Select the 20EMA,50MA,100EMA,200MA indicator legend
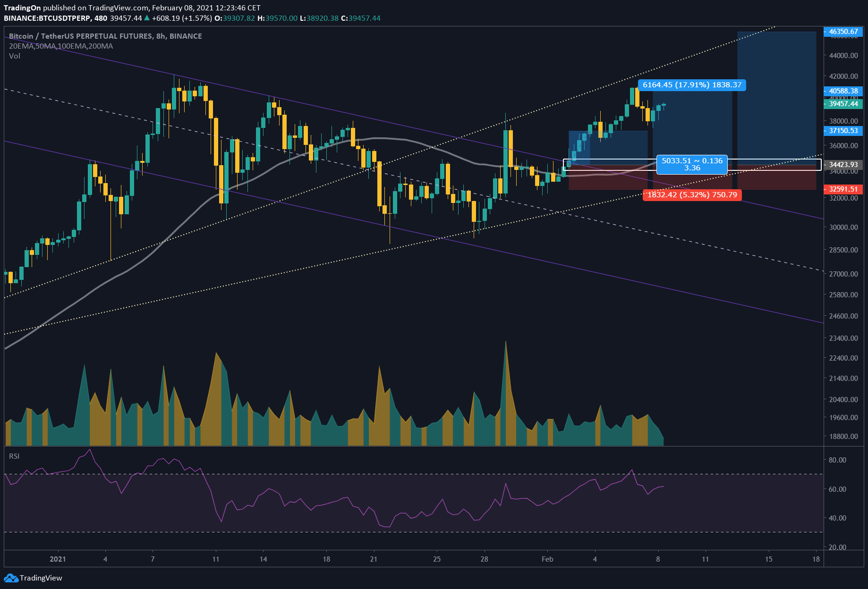 [61, 46]
